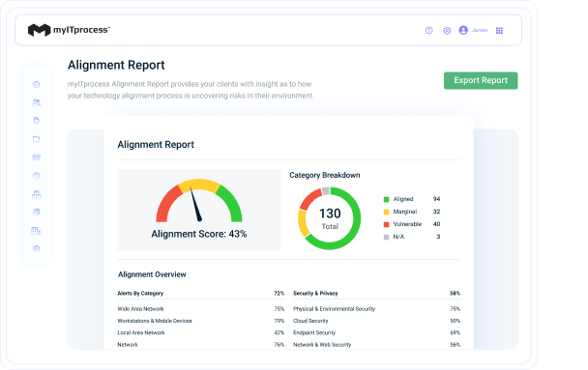The width and height of the screenshot is (588, 370).
Task: Click the Export Report button
Action: [481, 80]
